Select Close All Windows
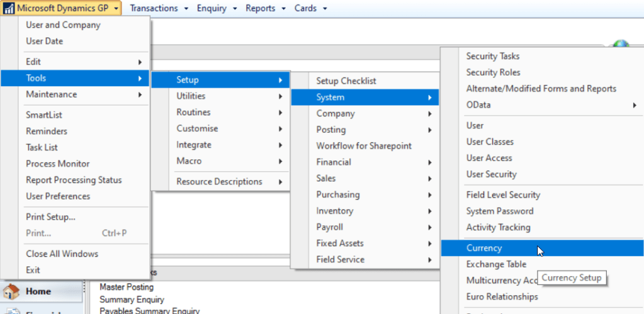644x314 pixels. (x=62, y=254)
